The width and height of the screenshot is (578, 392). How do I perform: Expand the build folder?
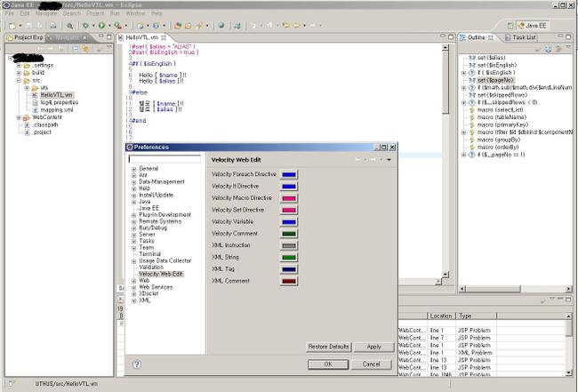tap(19, 73)
